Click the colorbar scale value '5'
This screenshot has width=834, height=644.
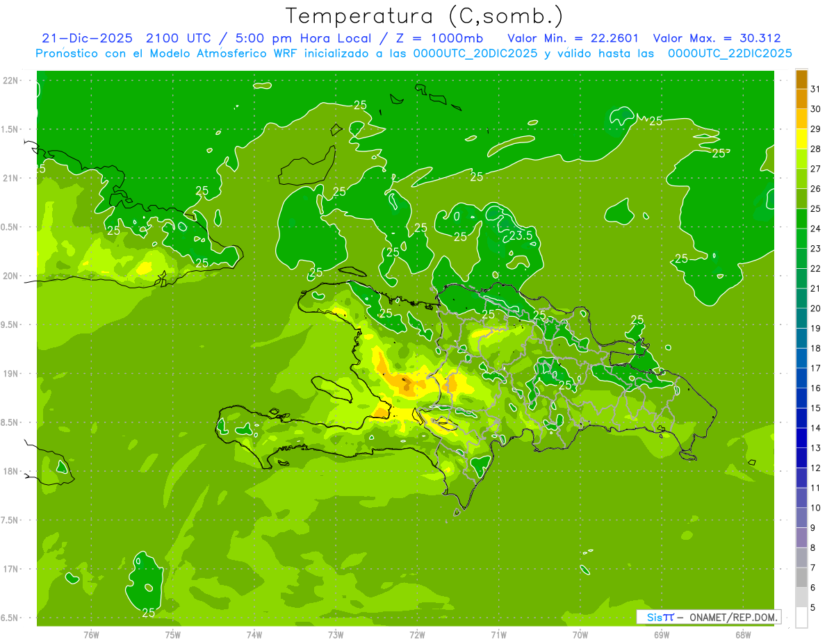813,608
